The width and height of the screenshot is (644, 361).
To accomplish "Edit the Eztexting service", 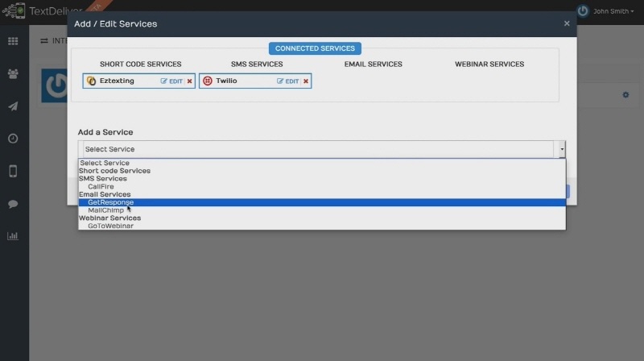I will tap(171, 81).
